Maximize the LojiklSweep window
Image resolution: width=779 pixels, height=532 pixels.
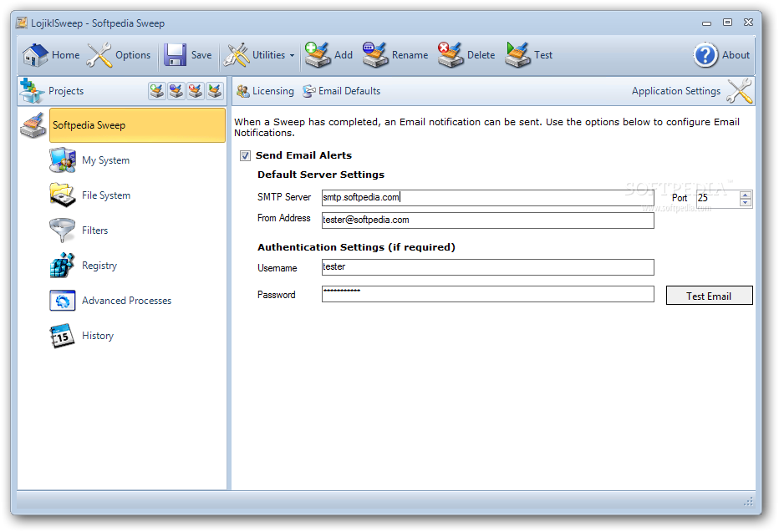click(x=727, y=23)
